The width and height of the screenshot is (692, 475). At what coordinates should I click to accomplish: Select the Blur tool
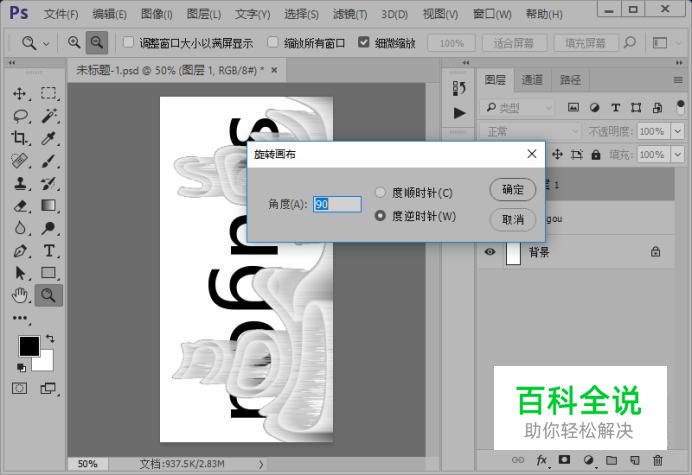coord(19,228)
